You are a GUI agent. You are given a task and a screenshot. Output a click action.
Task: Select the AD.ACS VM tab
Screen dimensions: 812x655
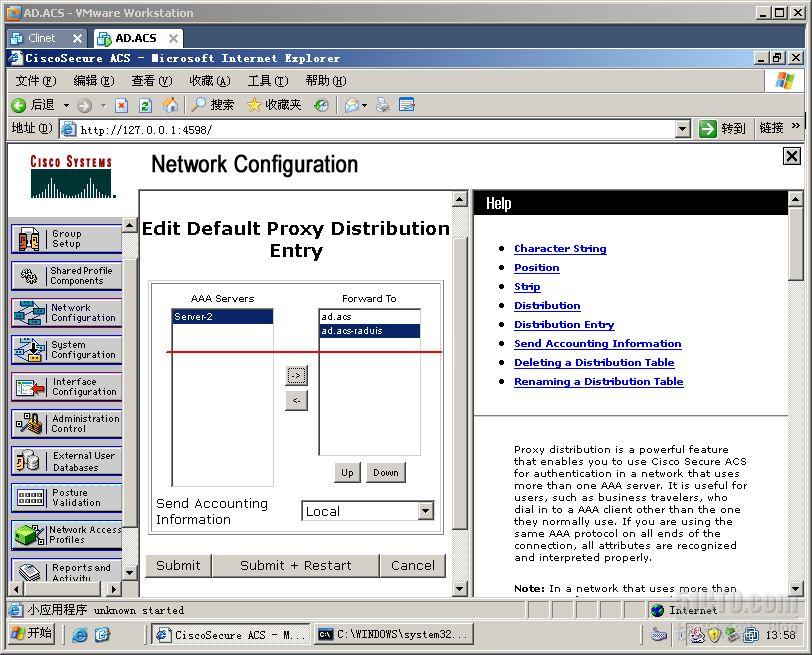136,38
